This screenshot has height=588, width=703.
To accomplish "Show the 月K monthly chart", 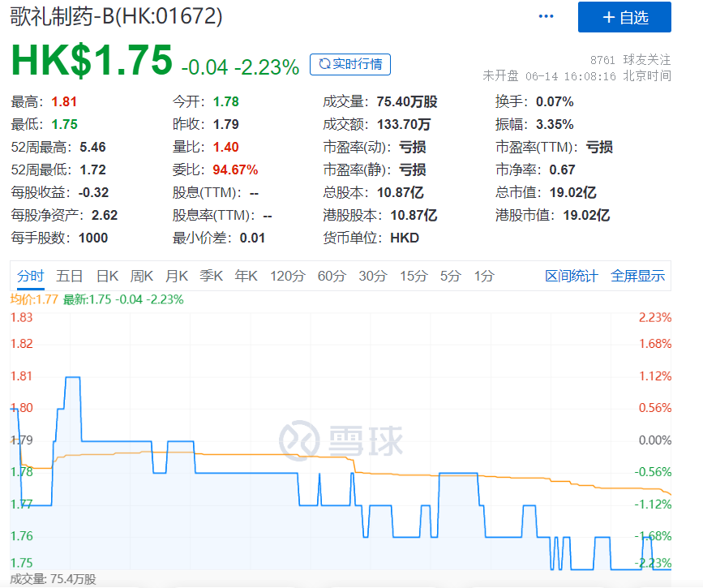I will 177,276.
